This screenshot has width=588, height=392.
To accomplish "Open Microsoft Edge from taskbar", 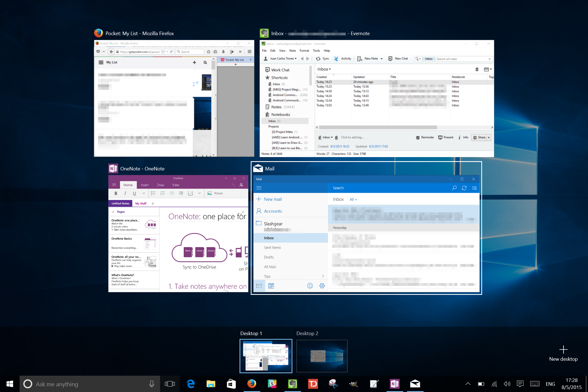I will (x=190, y=384).
